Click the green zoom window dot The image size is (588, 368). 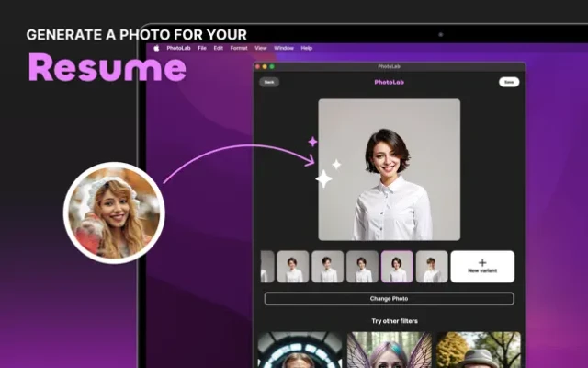click(272, 66)
